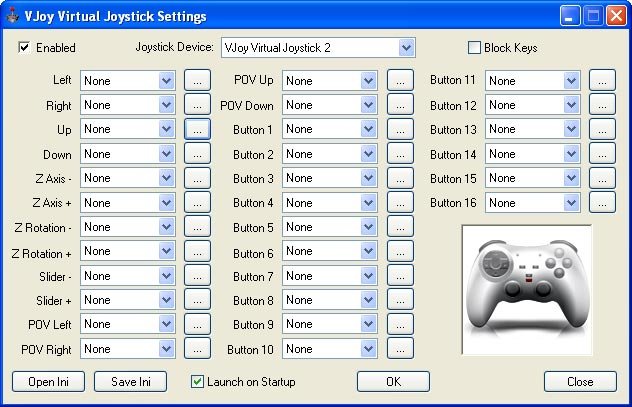Expand the Button 10 dropdown
Screen dimensions: 632x407
coord(330,349)
